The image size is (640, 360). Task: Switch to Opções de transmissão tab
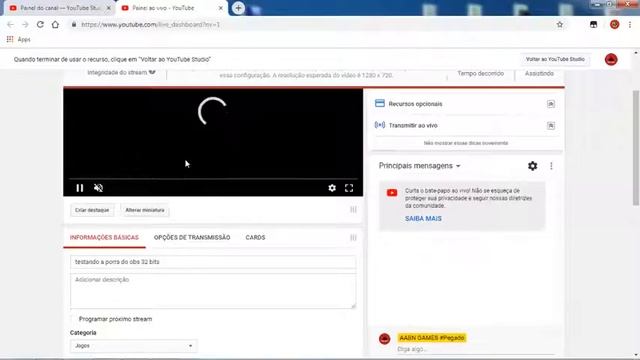192,238
